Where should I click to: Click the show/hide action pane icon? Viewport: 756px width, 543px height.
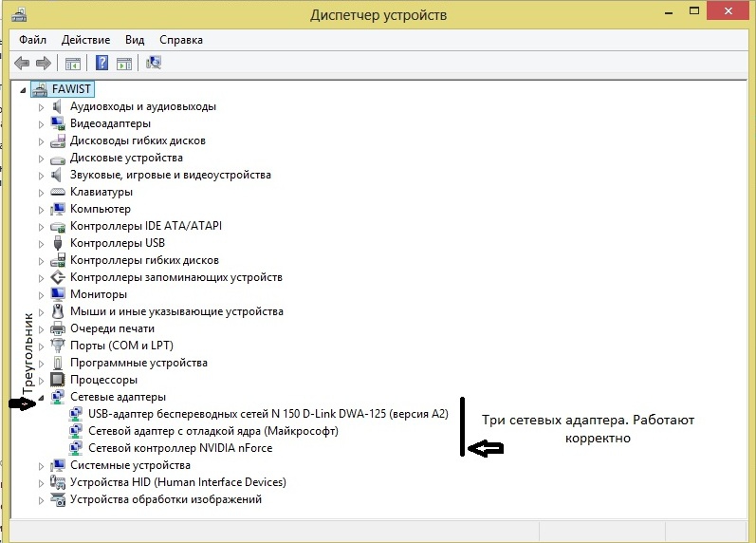pyautogui.click(x=123, y=64)
